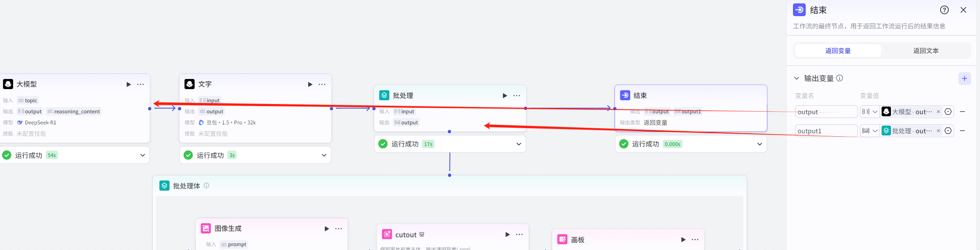Show info tooltip beside 输出变量
980x250 pixels.
click(840, 78)
